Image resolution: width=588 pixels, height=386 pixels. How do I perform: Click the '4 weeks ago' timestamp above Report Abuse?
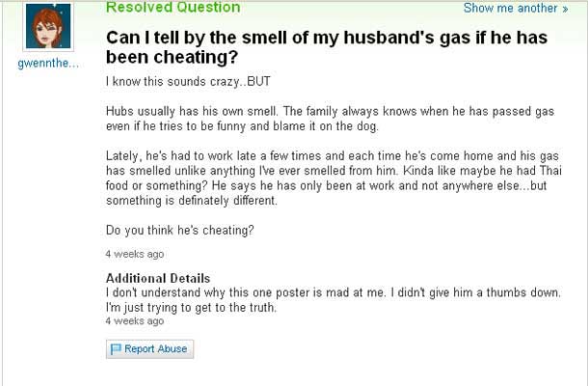click(134, 320)
